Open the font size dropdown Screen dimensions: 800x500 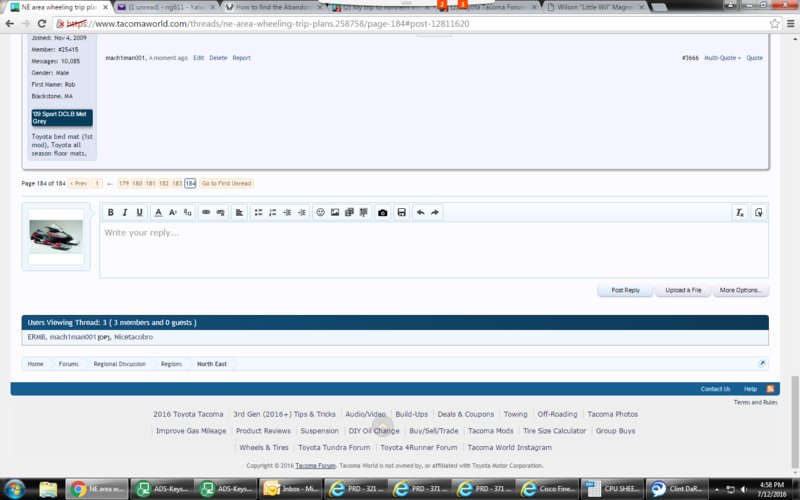click(x=172, y=212)
